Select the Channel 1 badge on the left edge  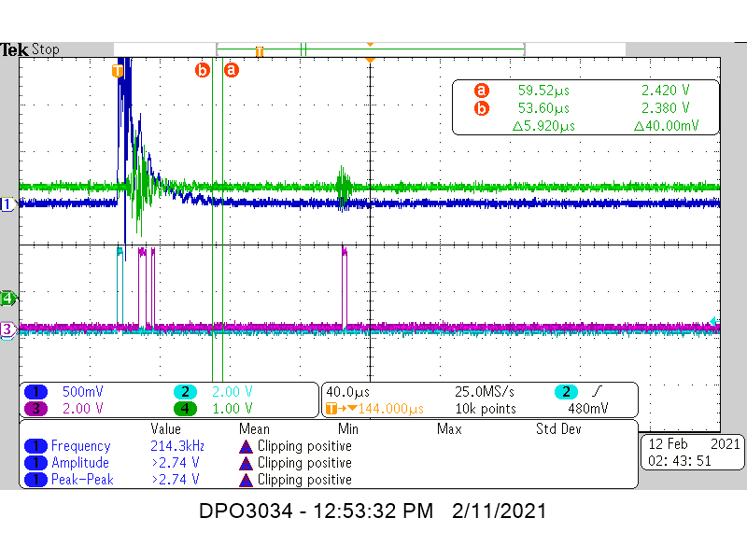point(7,205)
